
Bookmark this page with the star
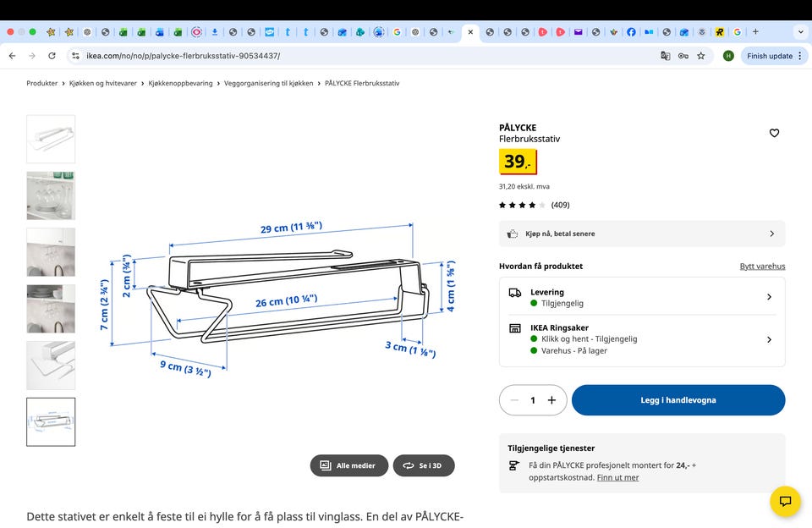click(x=700, y=56)
